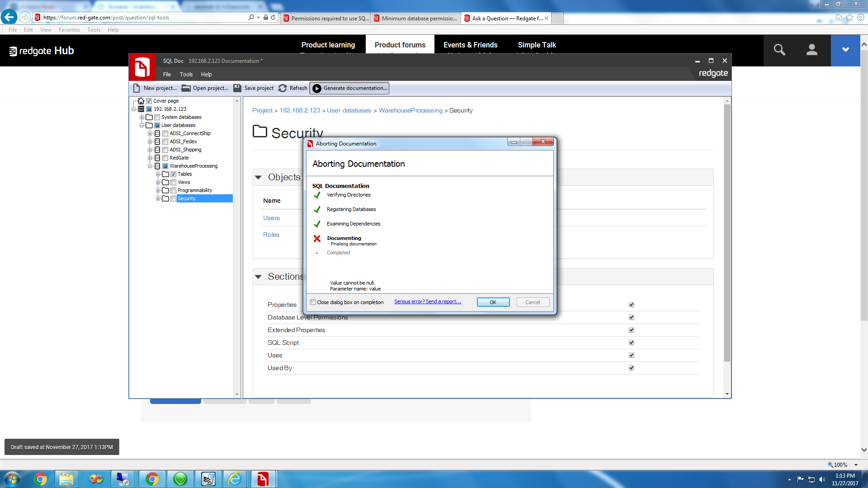Viewport: 868px width, 488px height.
Task: Click OK in Aborting Documentation dialog
Action: tap(493, 302)
